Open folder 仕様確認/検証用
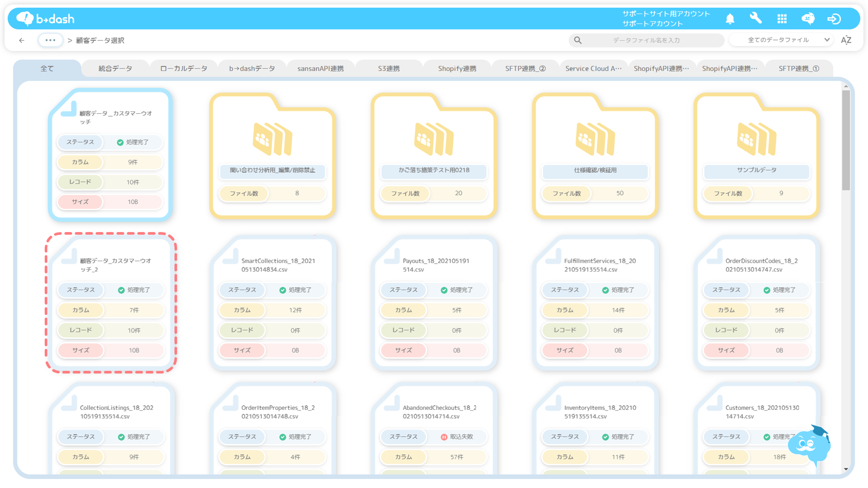Viewport: 868px width, 488px height. (595, 156)
